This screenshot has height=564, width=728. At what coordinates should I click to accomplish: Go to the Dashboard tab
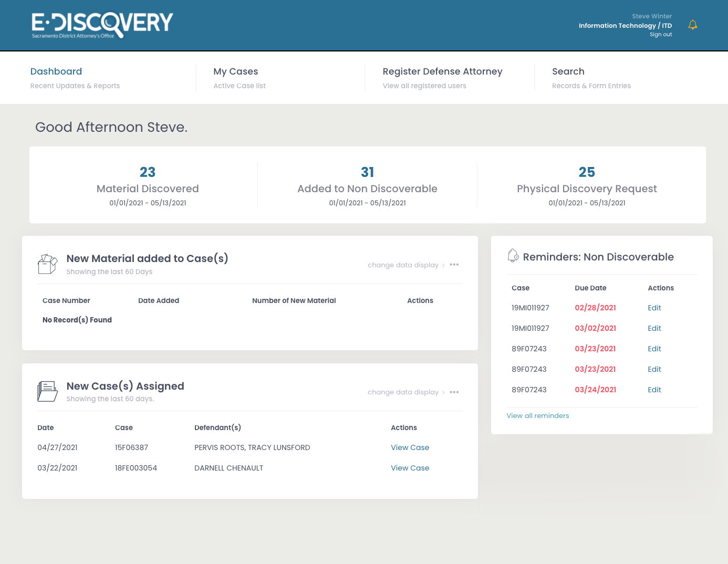56,71
